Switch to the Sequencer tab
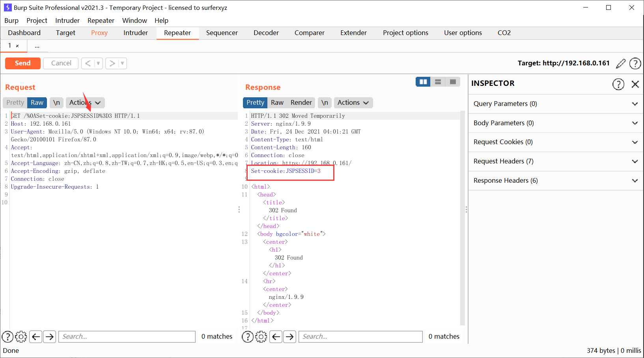The image size is (644, 358). [222, 33]
